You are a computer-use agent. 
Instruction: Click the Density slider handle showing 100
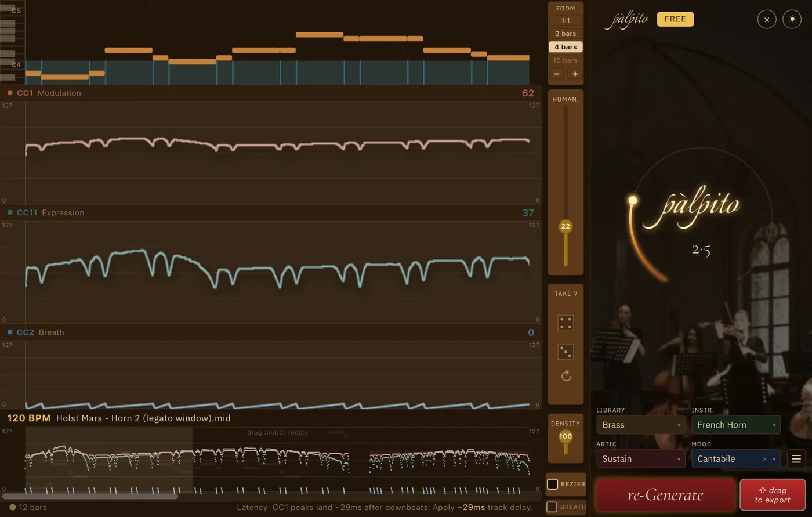coord(565,436)
